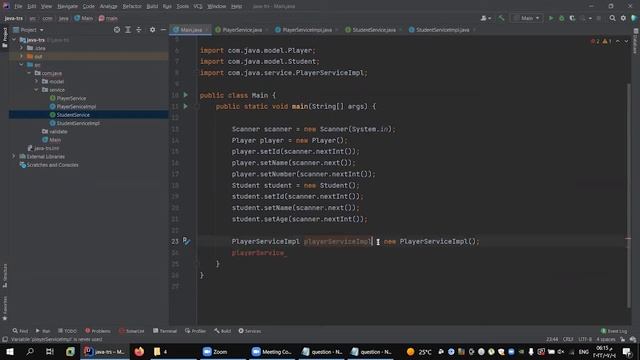Switch to PlayerServiceImpl.java tab
This screenshot has width=640, height=360.
click(306, 30)
